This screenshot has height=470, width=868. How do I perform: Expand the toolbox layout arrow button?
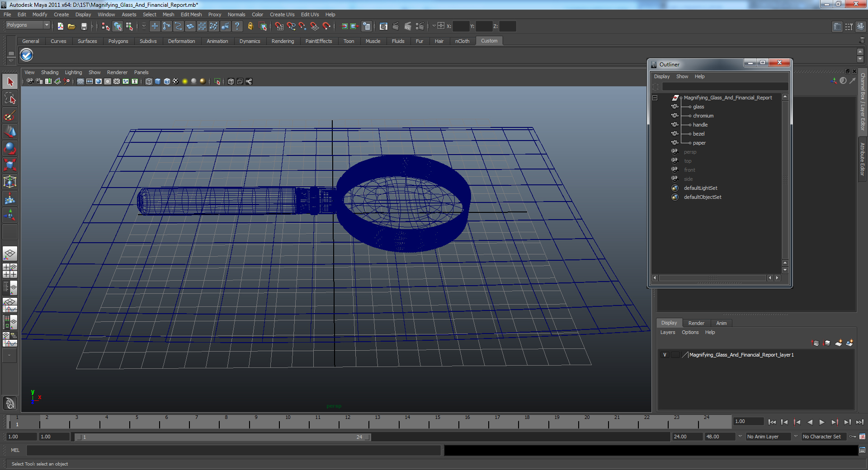pos(10,355)
